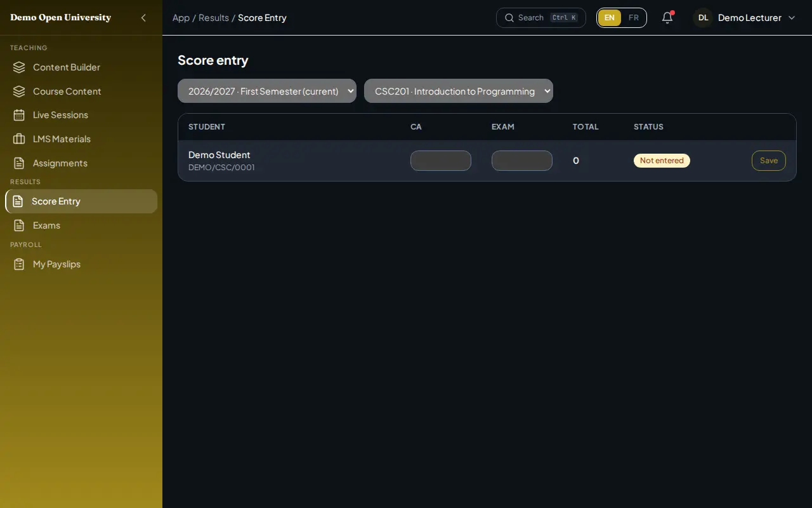Open the Search box

[x=541, y=18]
